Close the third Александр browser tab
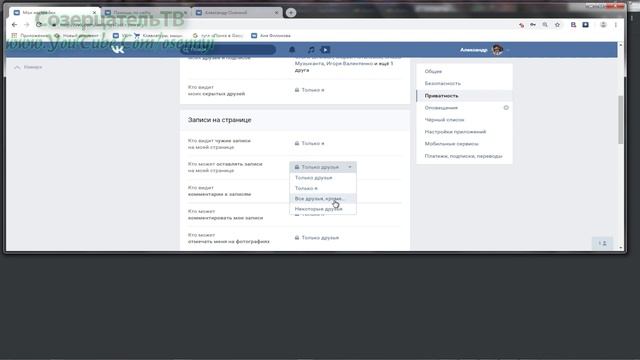640x360 pixels. click(276, 13)
